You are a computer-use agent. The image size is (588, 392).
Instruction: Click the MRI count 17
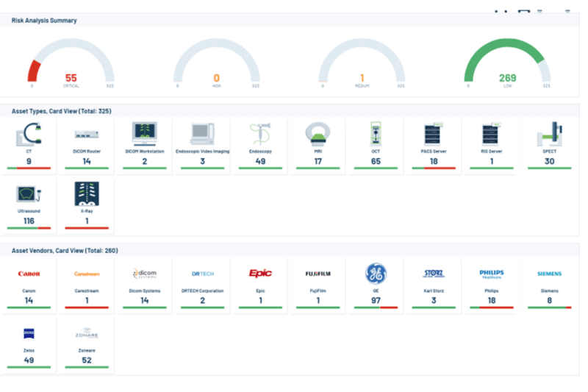[318, 161]
